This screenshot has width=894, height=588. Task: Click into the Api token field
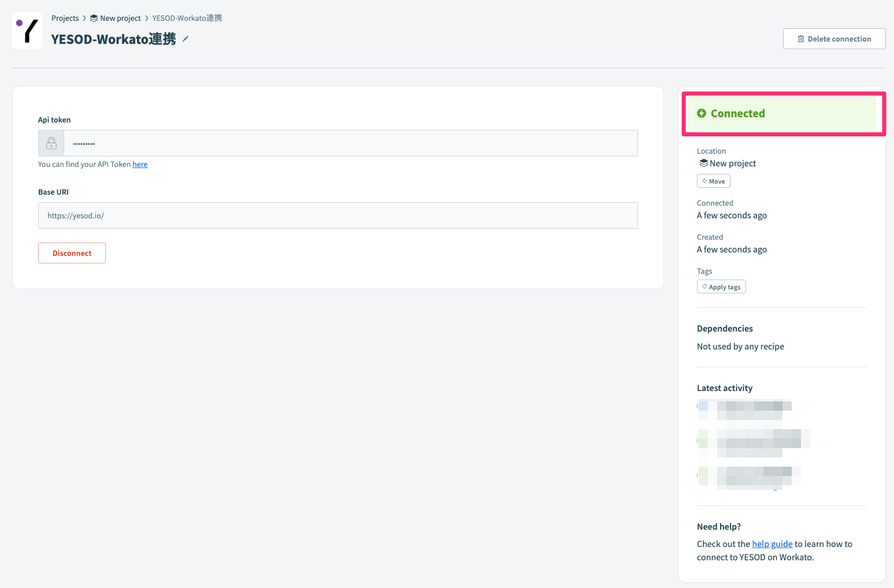point(350,143)
